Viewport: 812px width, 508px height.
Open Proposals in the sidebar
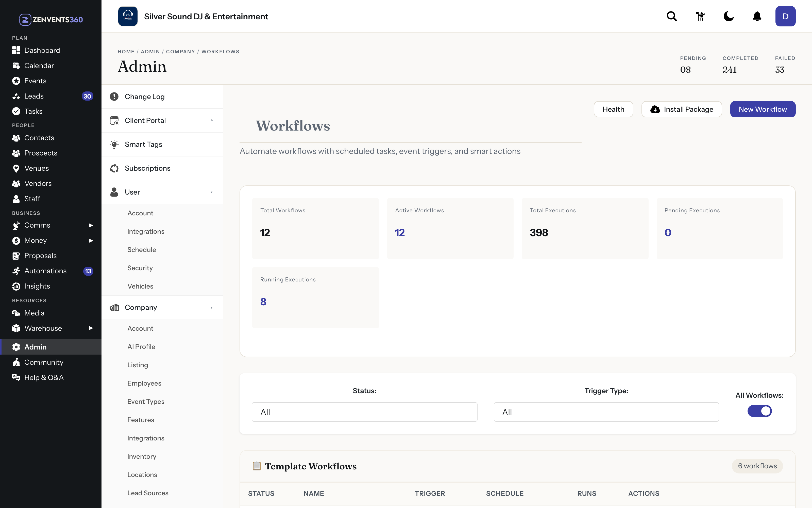(51, 256)
